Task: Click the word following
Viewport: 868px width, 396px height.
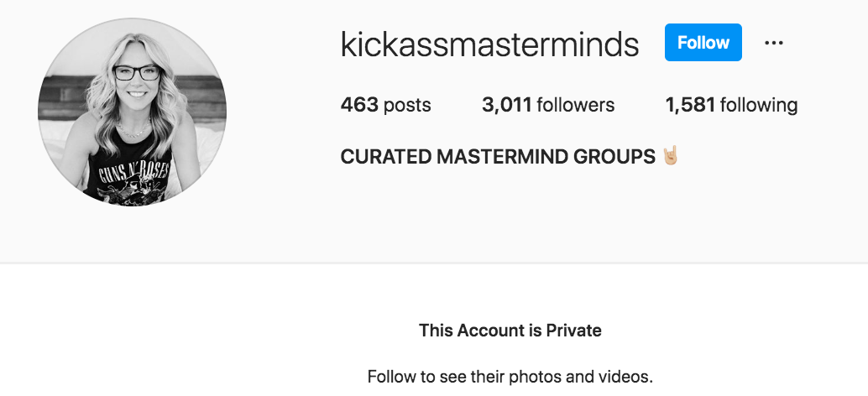Action: click(759, 105)
